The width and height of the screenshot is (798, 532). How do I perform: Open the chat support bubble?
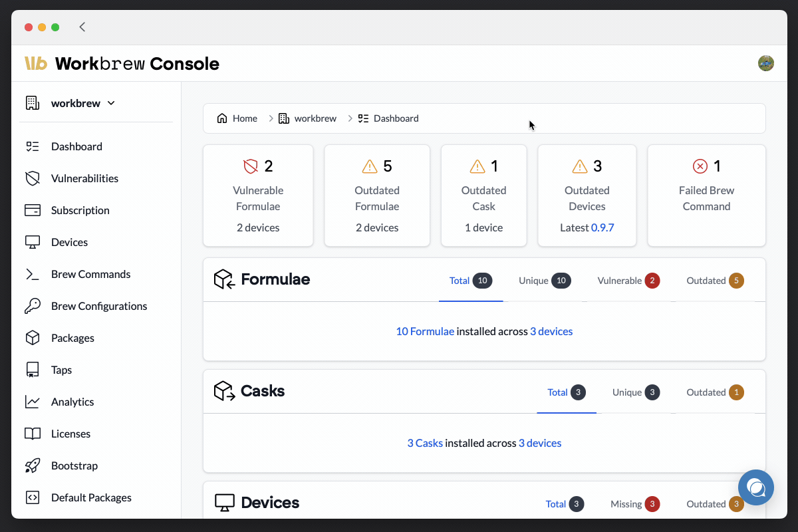[x=756, y=487]
